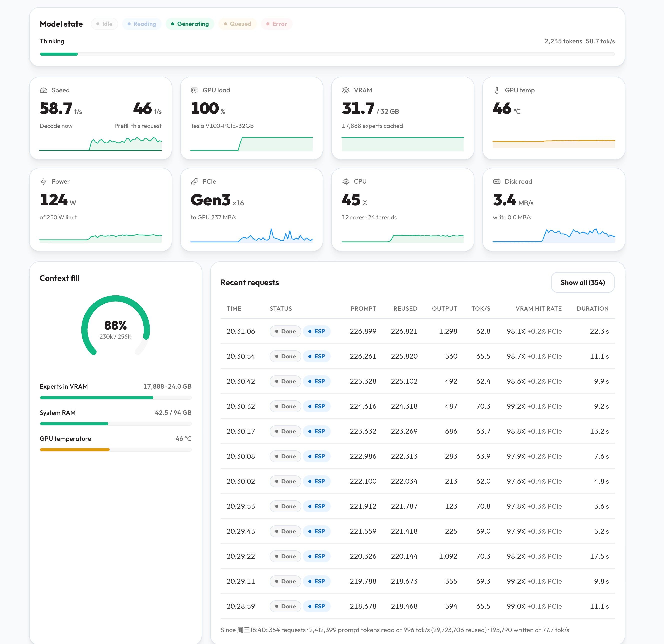The image size is (664, 644).
Task: Click the PCIe blue sparkline chart
Action: click(252, 235)
